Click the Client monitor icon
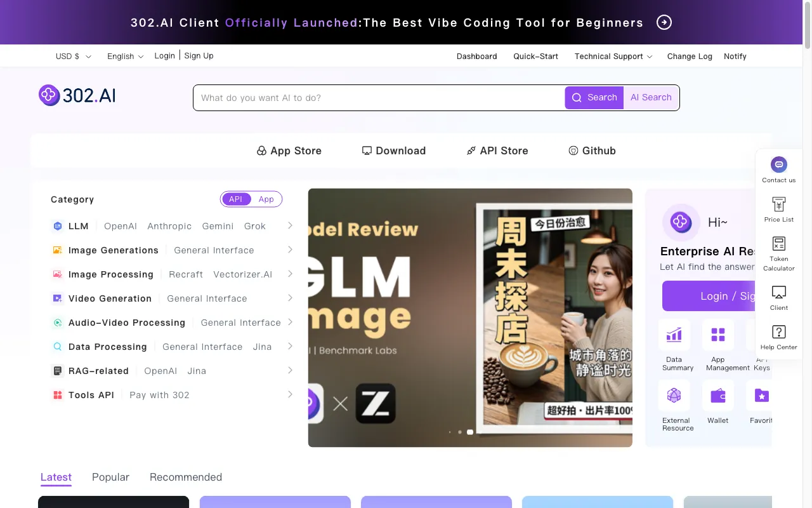The width and height of the screenshot is (812, 508). (x=779, y=293)
